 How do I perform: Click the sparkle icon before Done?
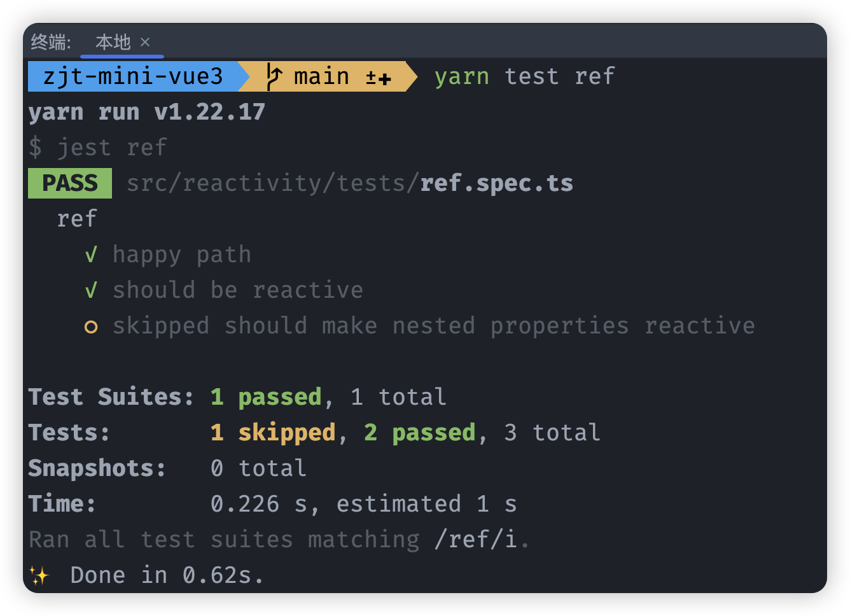pyautogui.click(x=39, y=576)
